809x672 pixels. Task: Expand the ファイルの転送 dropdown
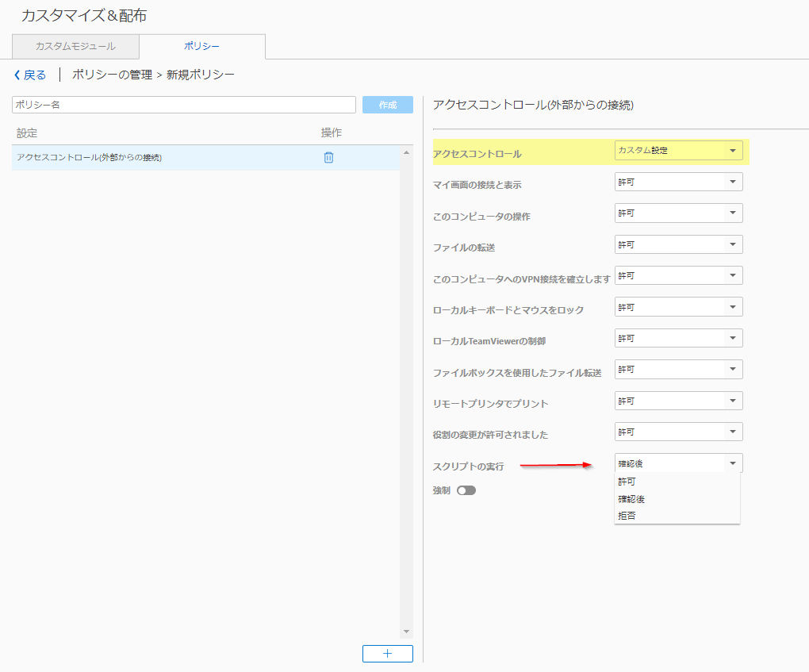point(678,244)
